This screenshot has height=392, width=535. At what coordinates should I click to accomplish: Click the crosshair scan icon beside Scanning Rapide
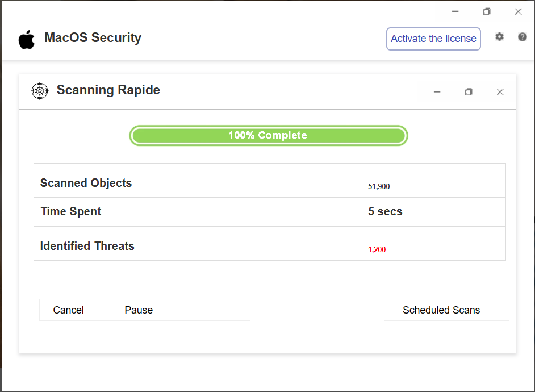coord(39,90)
